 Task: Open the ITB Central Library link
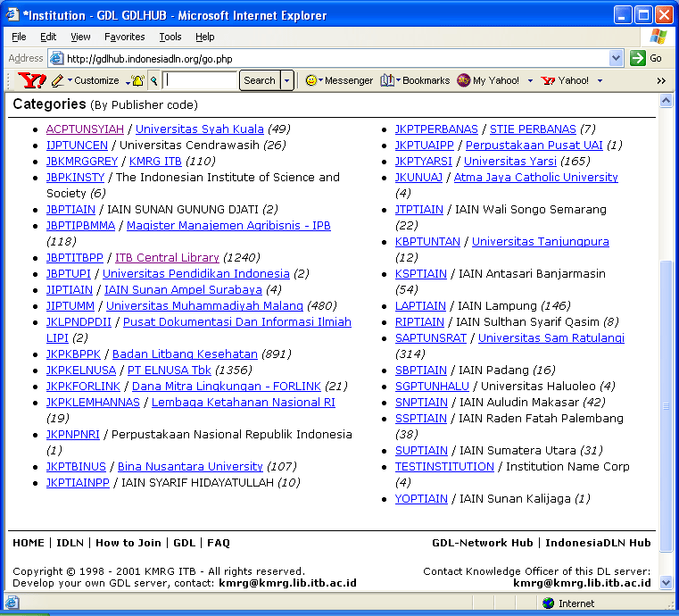click(167, 258)
